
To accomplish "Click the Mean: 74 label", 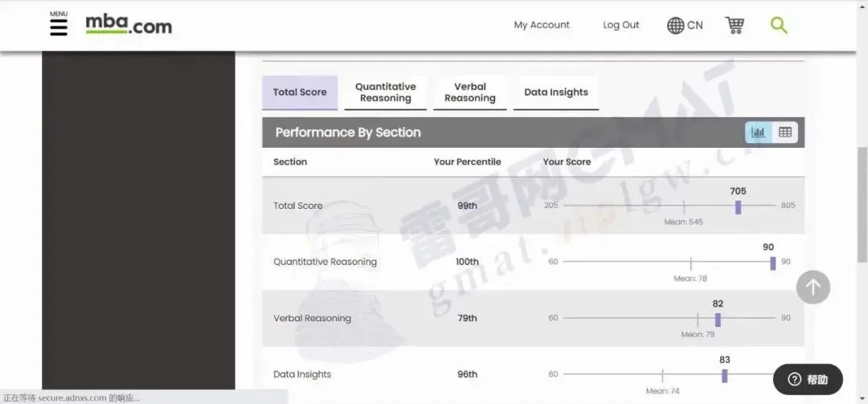I will (662, 390).
